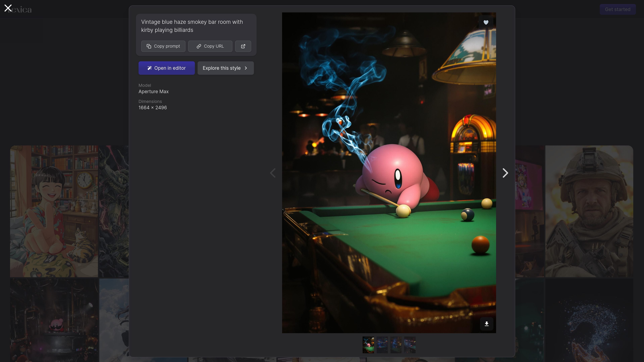
Task: Open image in editor
Action: (167, 68)
